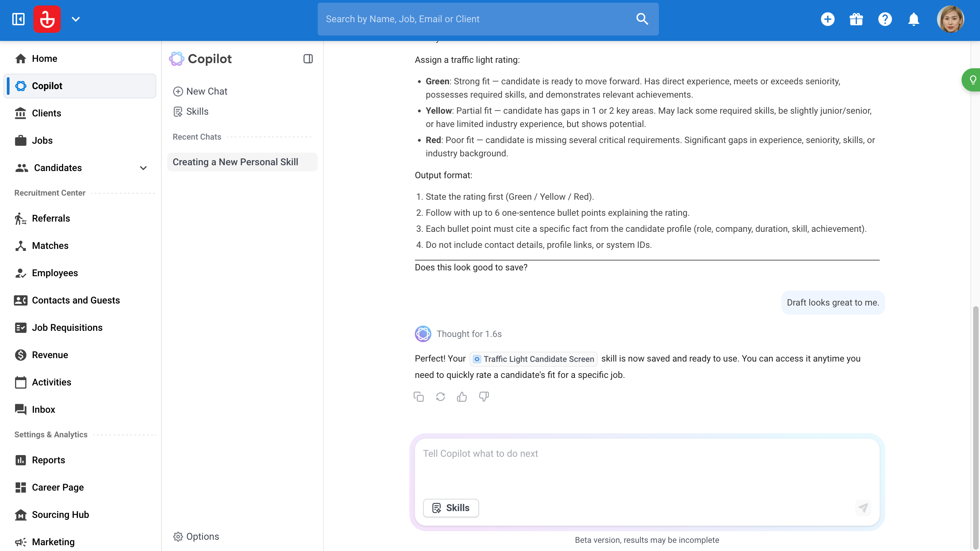Viewport: 980px width, 551px height.
Task: Start a New Chat in Copilot
Action: tap(200, 91)
